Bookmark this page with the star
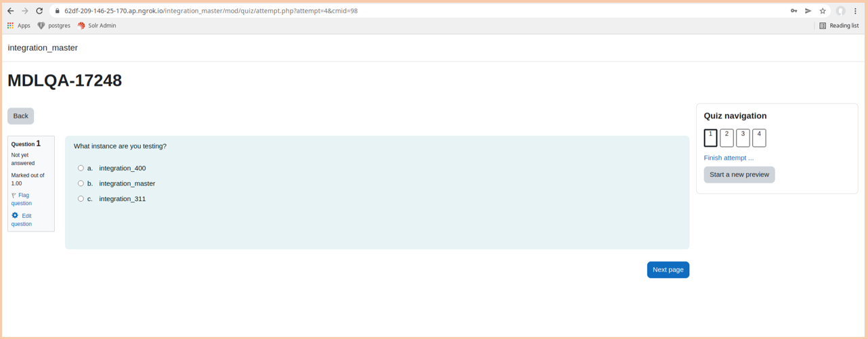Screen dimensions: 868x339 pos(823,11)
